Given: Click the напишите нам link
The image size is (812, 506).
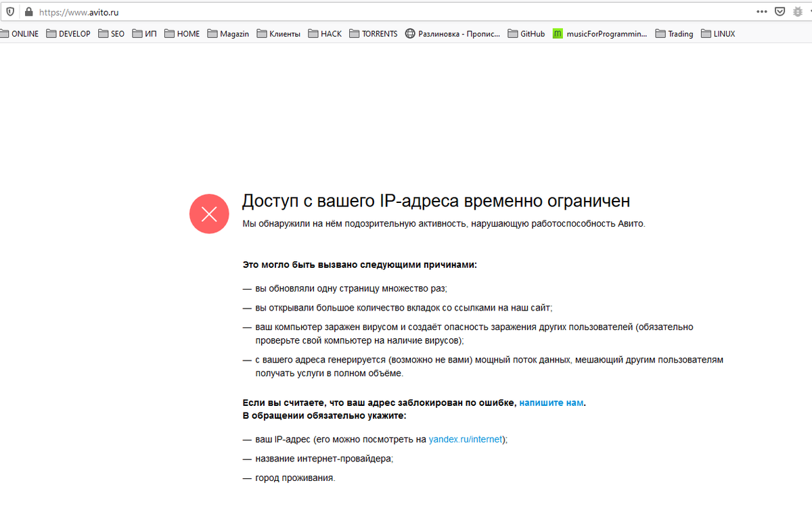Looking at the screenshot, I should [x=550, y=402].
